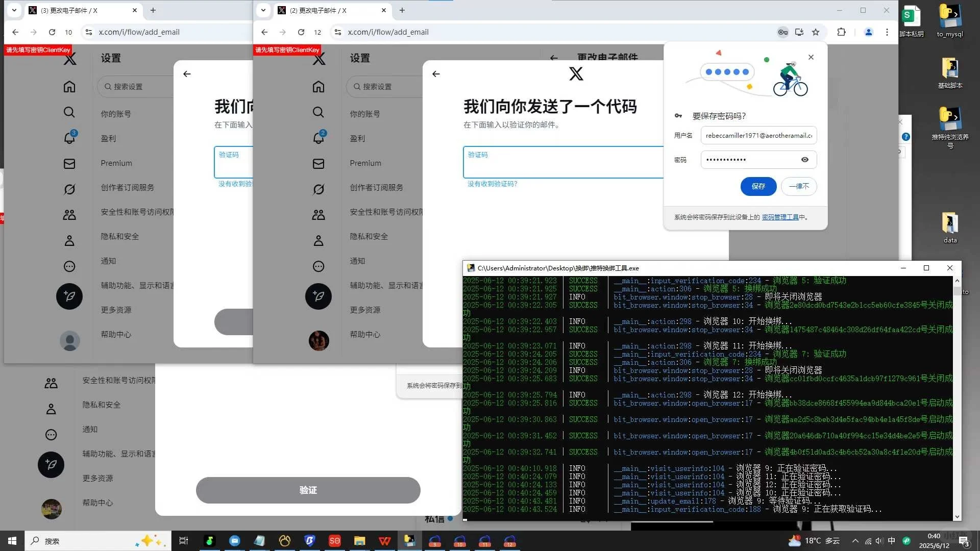Click the Grok feather icon in X sidebar
Viewport: 980px width, 551px height.
[x=318, y=296]
